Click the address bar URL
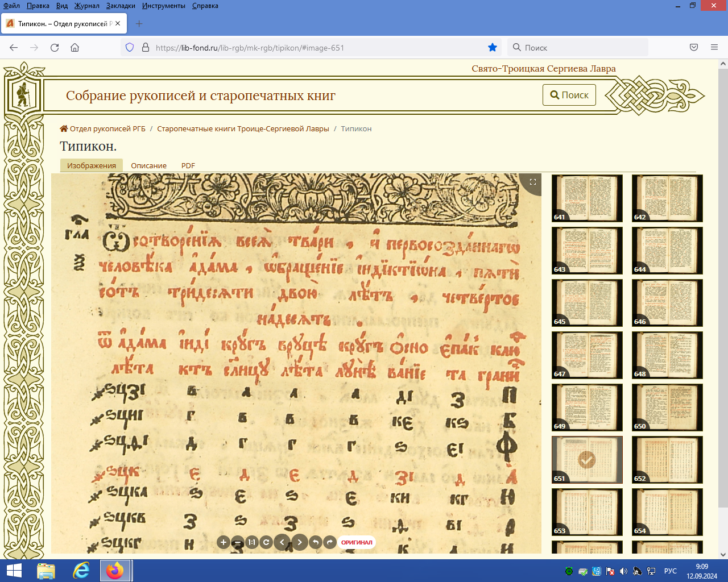This screenshot has width=728, height=582. pos(250,48)
